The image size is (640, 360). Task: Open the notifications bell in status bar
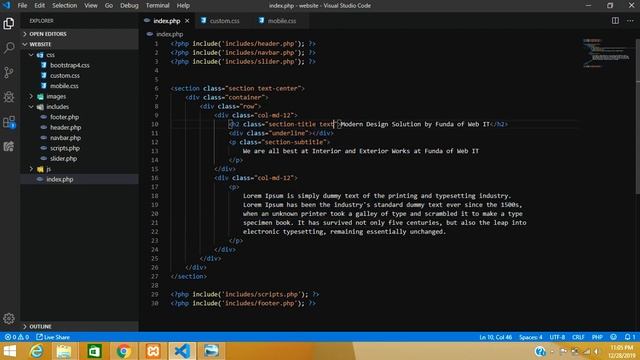629,337
